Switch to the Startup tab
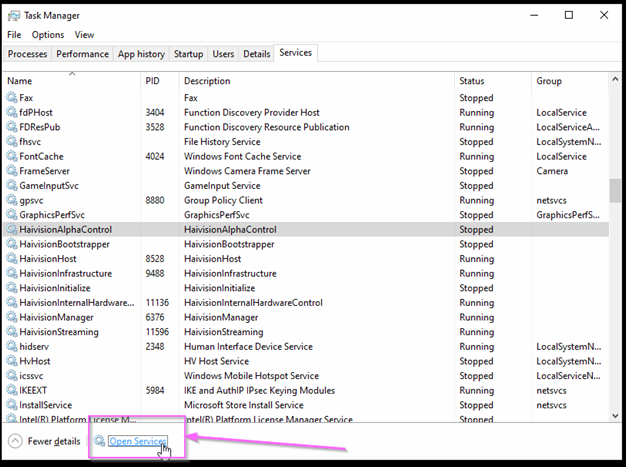 [188, 54]
